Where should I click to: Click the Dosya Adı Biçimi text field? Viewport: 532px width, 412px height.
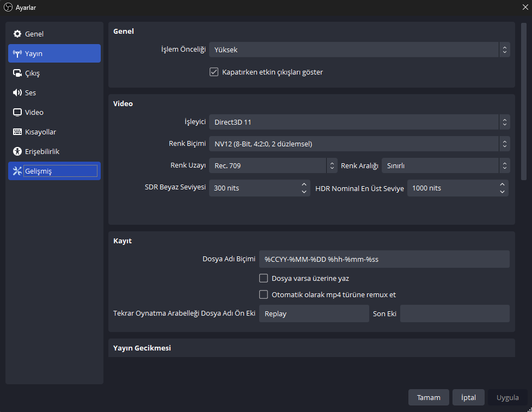click(384, 259)
